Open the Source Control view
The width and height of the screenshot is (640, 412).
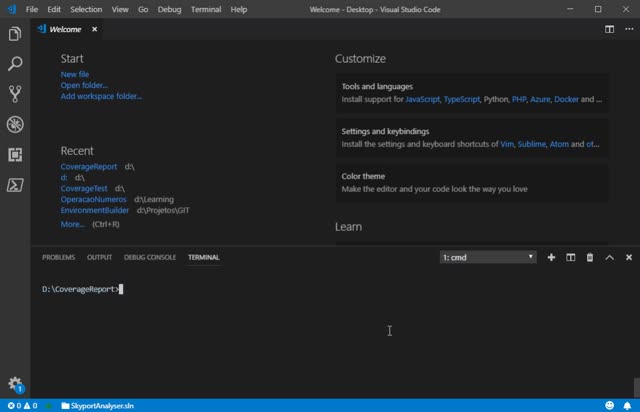click(x=15, y=94)
